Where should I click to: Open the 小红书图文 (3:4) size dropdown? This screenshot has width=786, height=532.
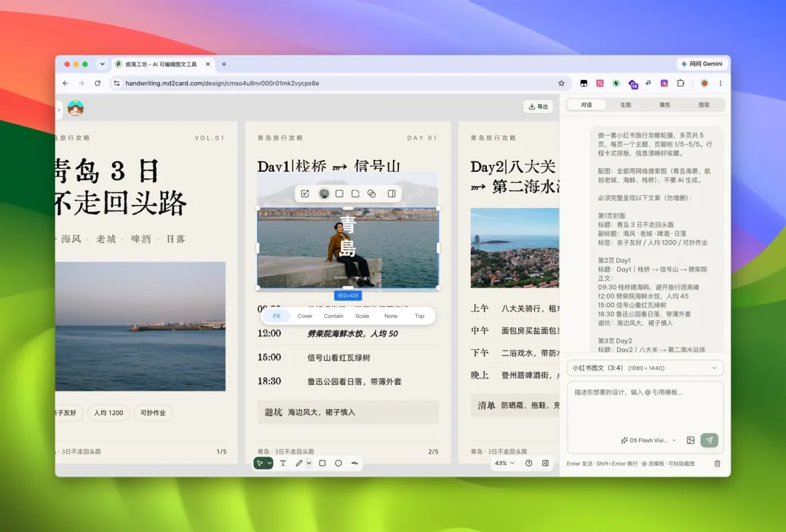pyautogui.click(x=645, y=368)
